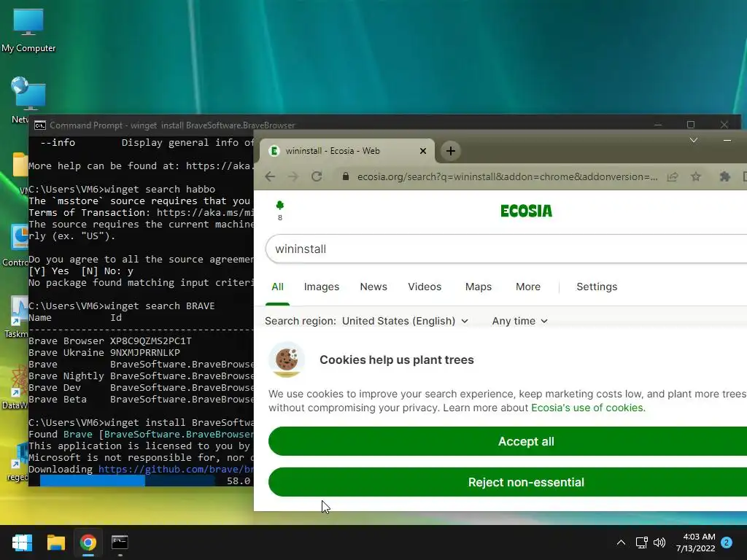Bookmark this page with the star icon

(695, 176)
